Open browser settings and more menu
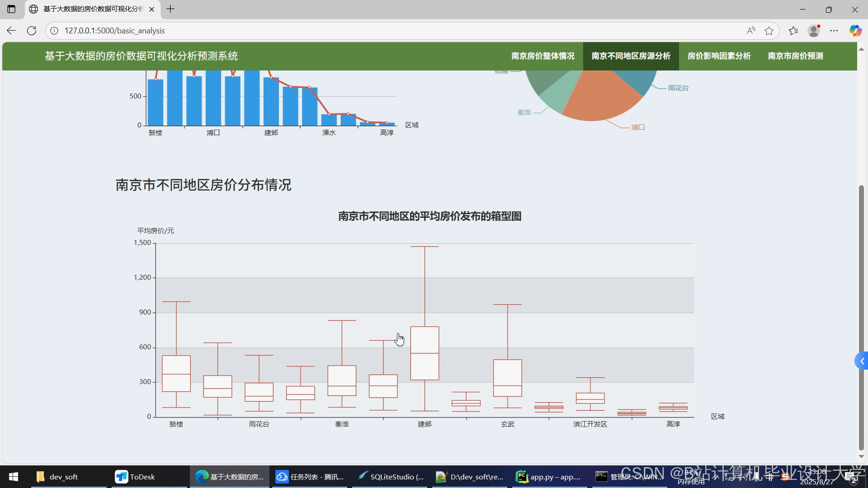 pyautogui.click(x=834, y=31)
